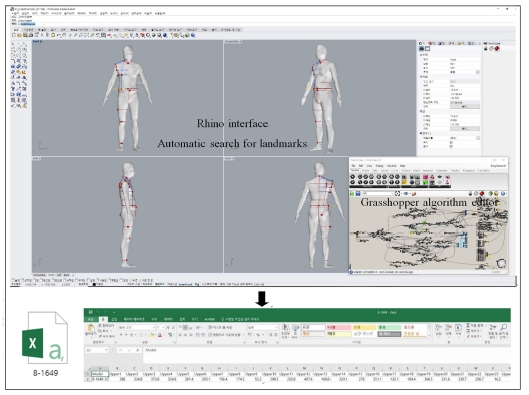Click the Grasshopper zoom extents icon
529x395 pixels.
click(x=397, y=194)
